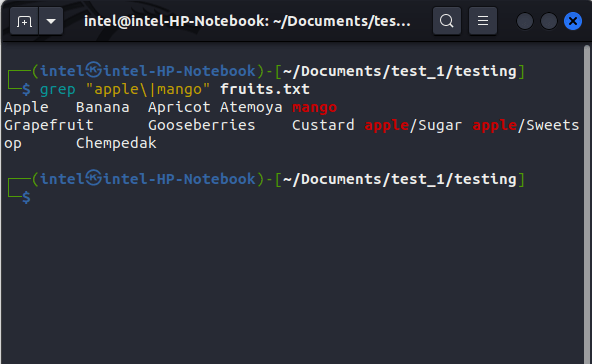
Task: Click the highlighted red mango match
Action: pyautogui.click(x=314, y=108)
